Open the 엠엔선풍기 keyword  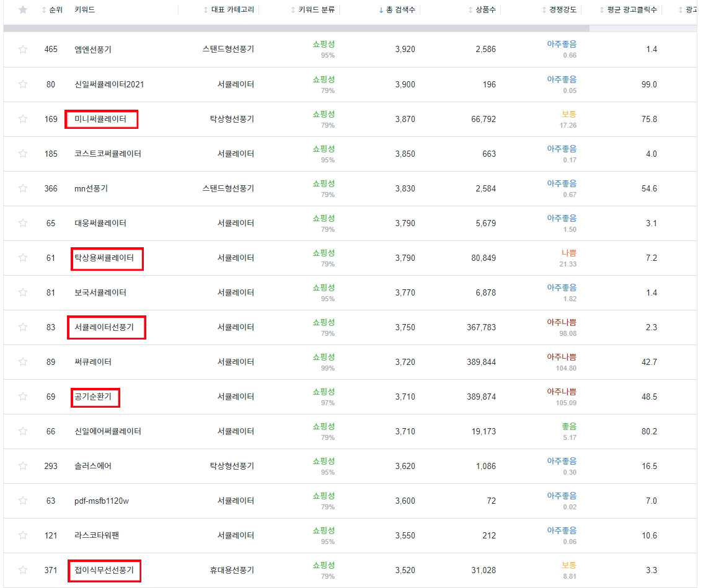point(93,50)
